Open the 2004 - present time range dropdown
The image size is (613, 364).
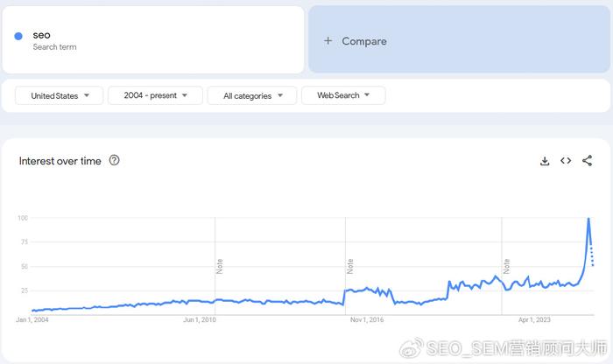[155, 95]
